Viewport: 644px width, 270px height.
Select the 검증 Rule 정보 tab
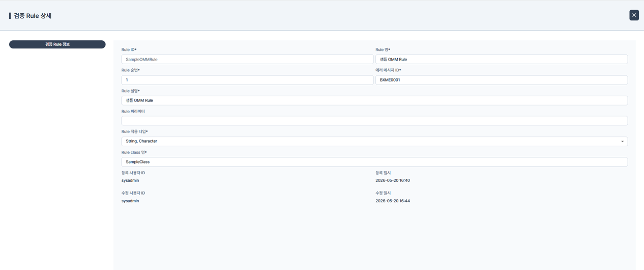click(57, 44)
